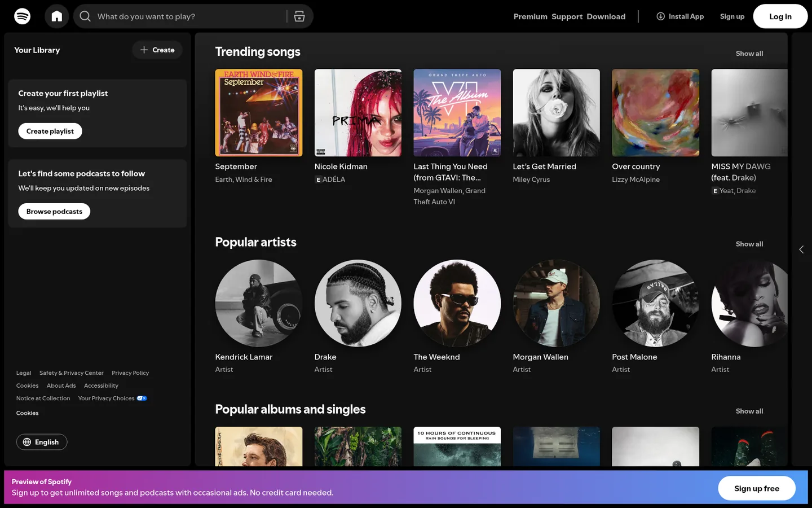Screen dimensions: 812x508
Task: Open the Earth, Wind & Fire artist link
Action: tap(244, 179)
